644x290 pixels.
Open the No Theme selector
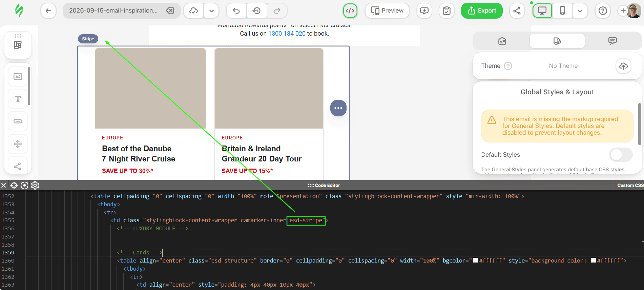tap(563, 66)
